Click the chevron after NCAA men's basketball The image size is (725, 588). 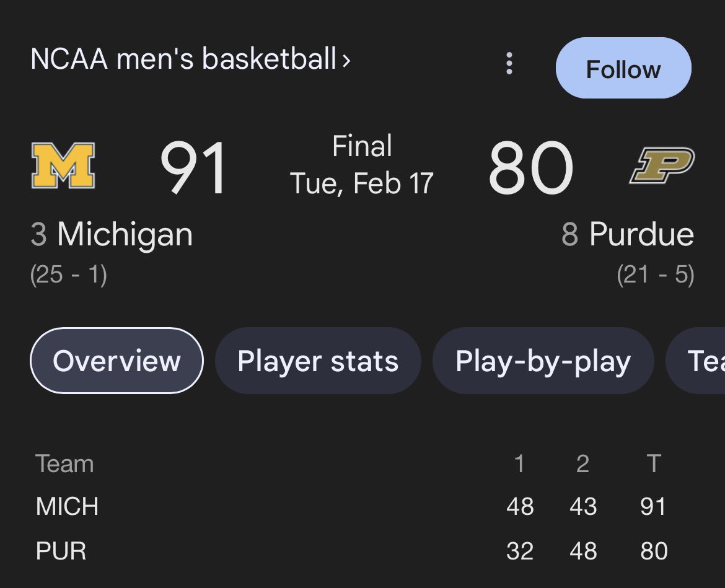point(346,60)
